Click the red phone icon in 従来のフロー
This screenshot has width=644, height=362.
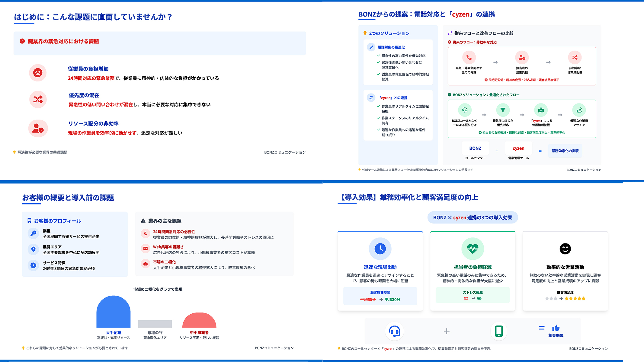(469, 57)
